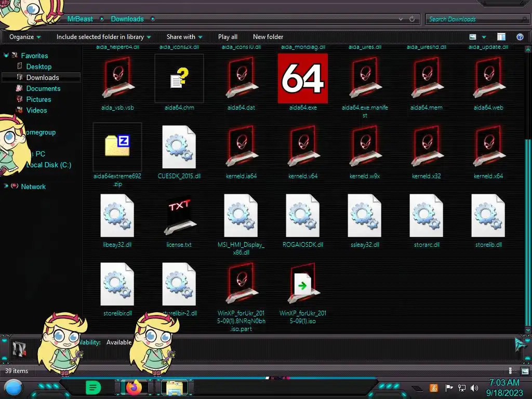Screen dimensions: 532x399
Task: Open the Action Center flag icon
Action: tap(449, 388)
